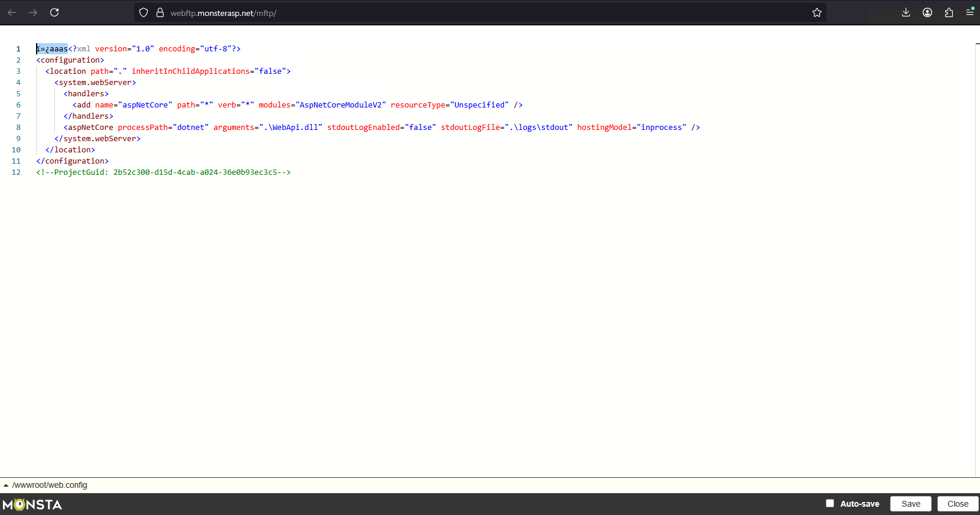Expand the /wwwroot/web.config path arrow

tap(6, 485)
